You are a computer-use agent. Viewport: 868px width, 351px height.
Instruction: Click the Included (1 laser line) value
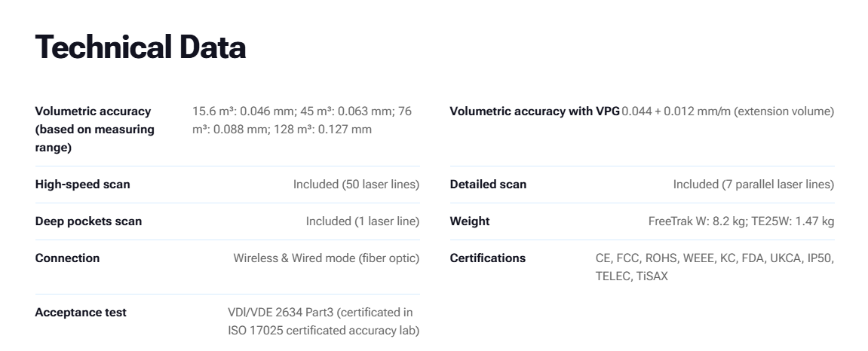coord(363,221)
